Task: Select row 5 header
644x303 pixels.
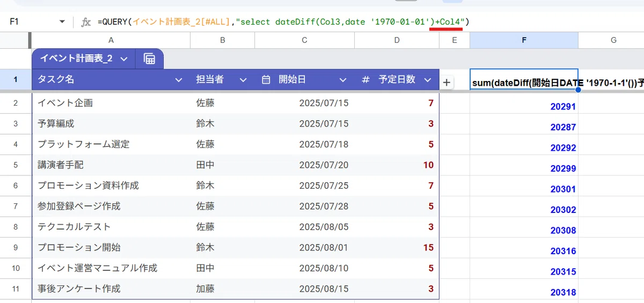Action: coord(16,165)
